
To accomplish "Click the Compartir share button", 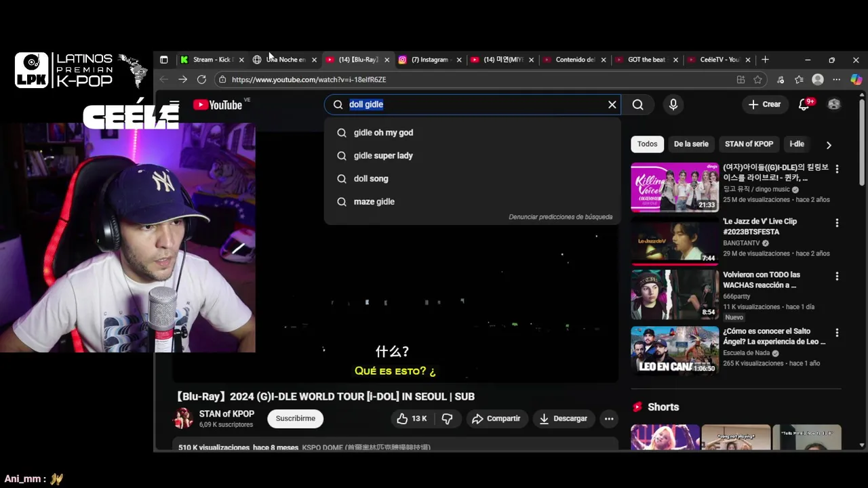I will pyautogui.click(x=496, y=419).
